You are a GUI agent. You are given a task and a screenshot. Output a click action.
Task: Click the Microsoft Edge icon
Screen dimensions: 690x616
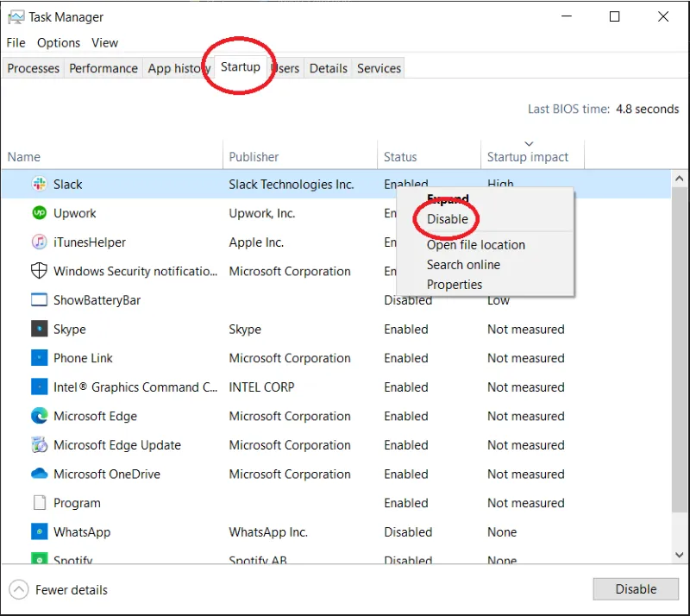39,416
